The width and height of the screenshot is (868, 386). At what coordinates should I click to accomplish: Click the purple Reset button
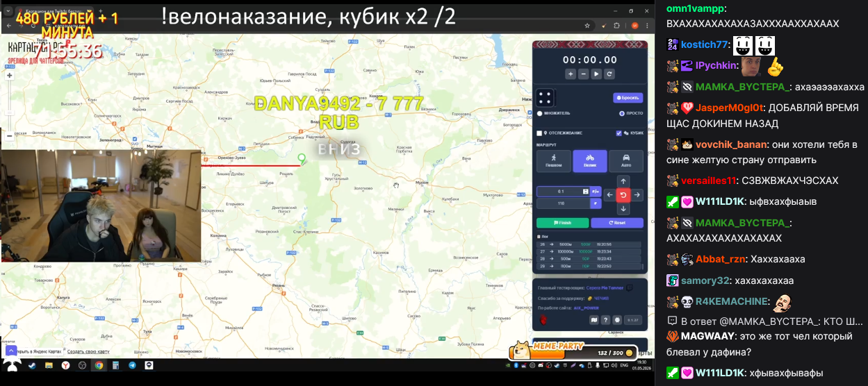pos(617,223)
